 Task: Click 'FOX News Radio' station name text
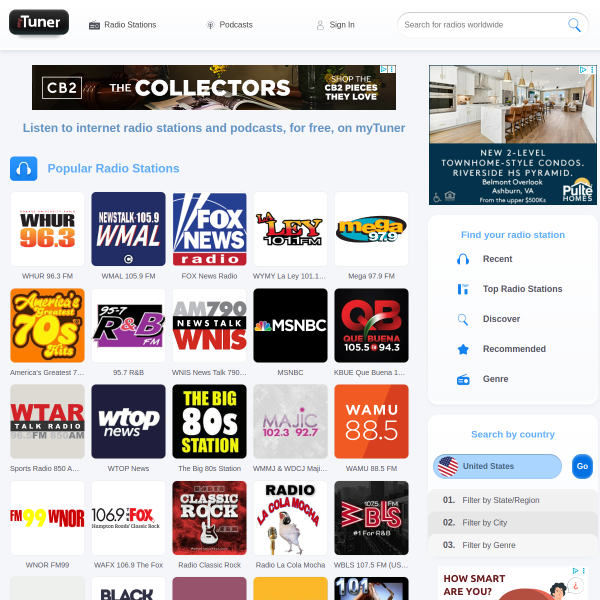click(x=210, y=276)
